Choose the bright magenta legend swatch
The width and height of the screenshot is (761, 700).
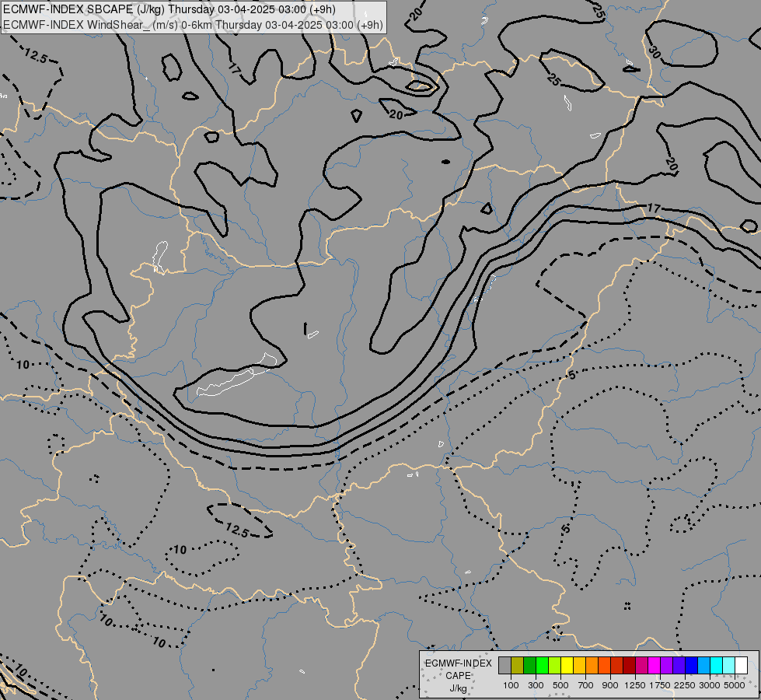(654, 666)
